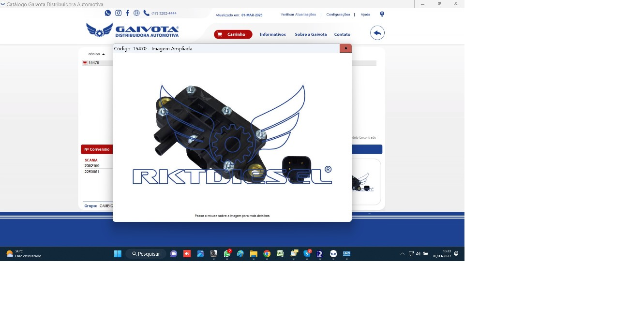Click the lightbulb help icon

[x=382, y=15]
